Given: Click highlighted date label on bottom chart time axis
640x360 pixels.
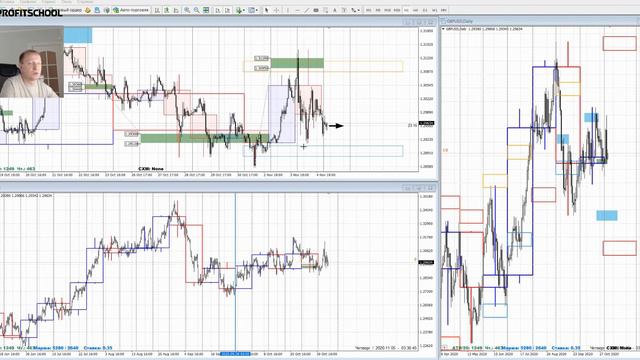Looking at the screenshot, I should click(x=236, y=354).
